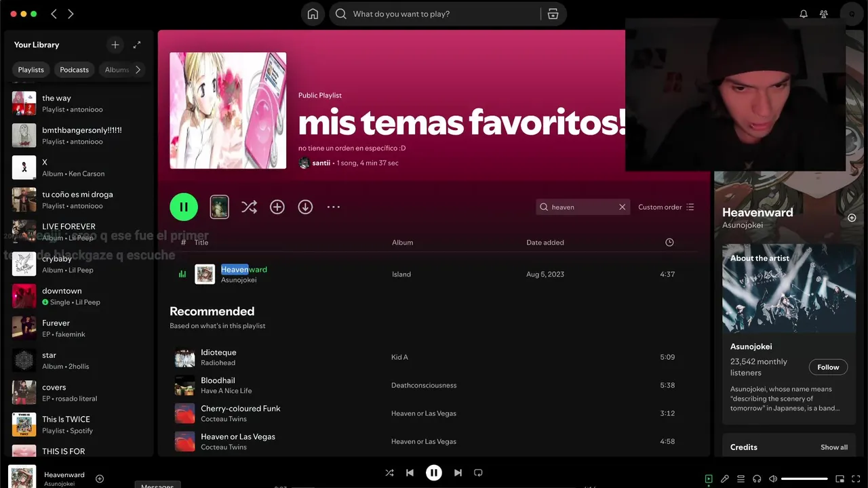Open the miniplayer

pyautogui.click(x=840, y=479)
